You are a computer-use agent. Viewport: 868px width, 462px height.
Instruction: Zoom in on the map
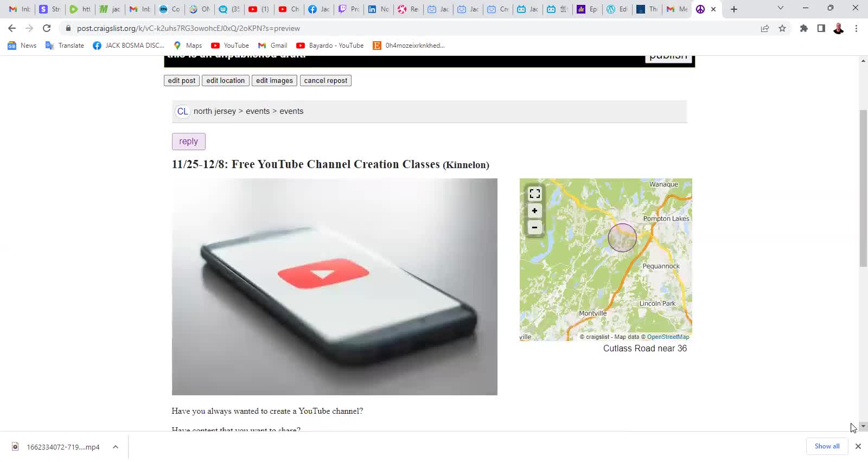(535, 210)
